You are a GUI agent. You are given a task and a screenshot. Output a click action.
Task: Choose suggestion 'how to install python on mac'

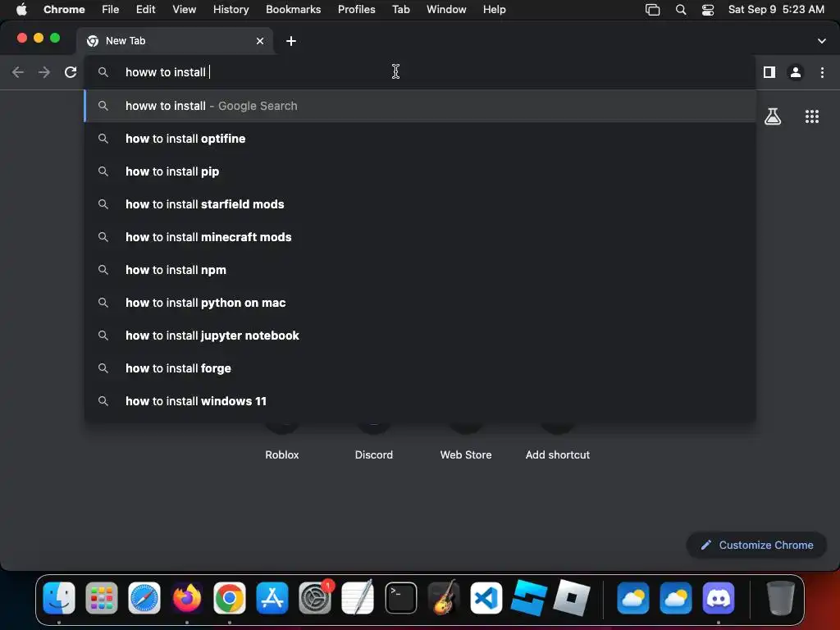pyautogui.click(x=420, y=303)
